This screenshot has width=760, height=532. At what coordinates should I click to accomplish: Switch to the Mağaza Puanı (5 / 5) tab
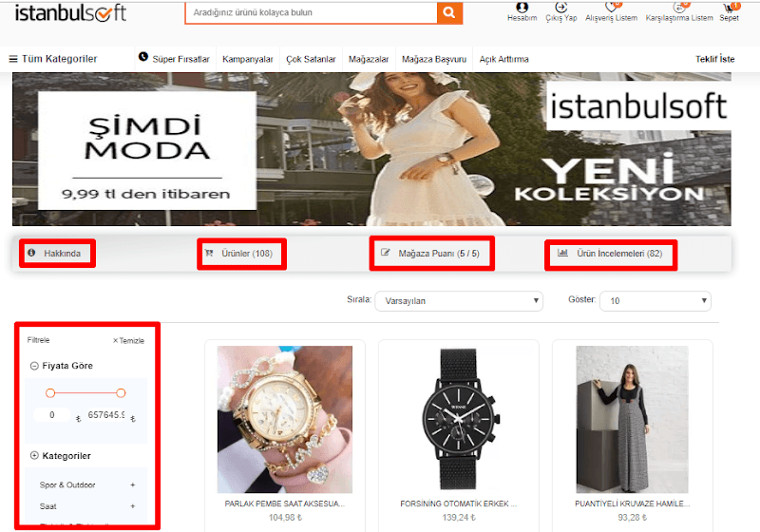click(439, 254)
